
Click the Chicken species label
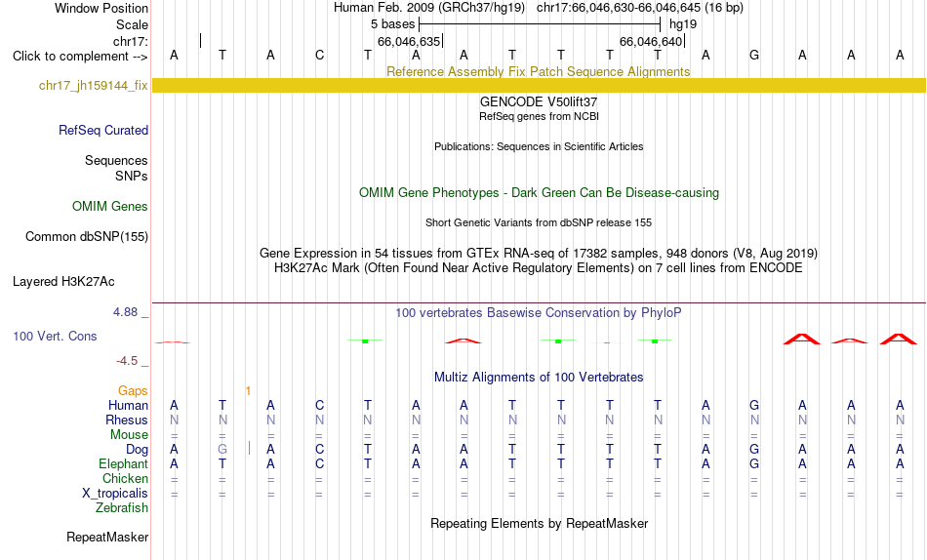click(x=125, y=478)
